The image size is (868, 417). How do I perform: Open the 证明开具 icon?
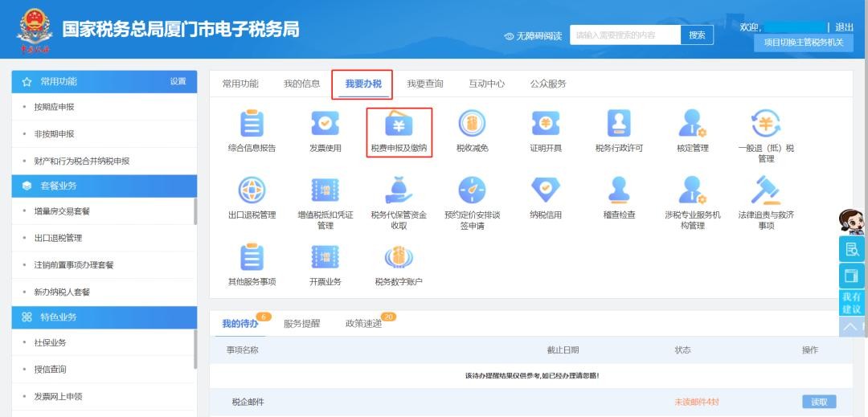(x=546, y=125)
